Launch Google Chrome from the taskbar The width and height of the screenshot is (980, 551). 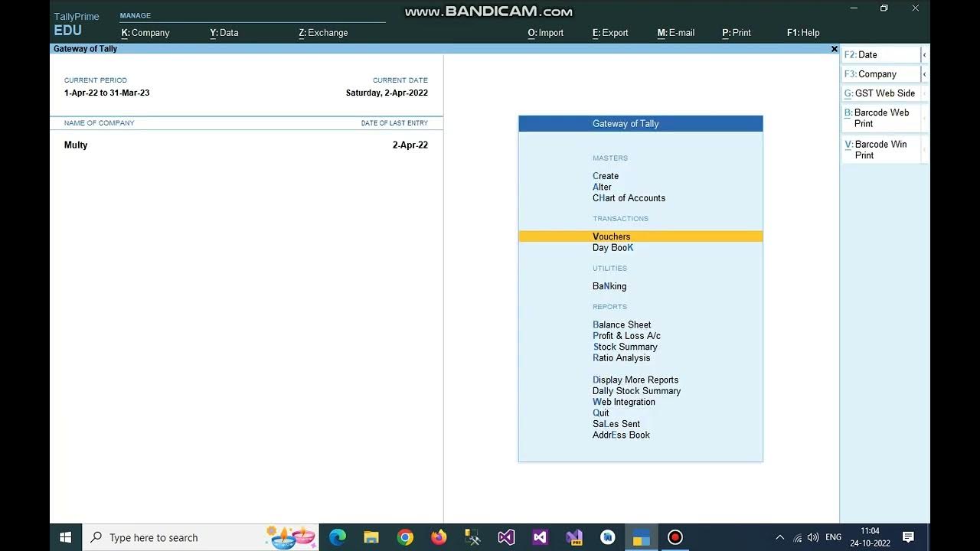(405, 537)
